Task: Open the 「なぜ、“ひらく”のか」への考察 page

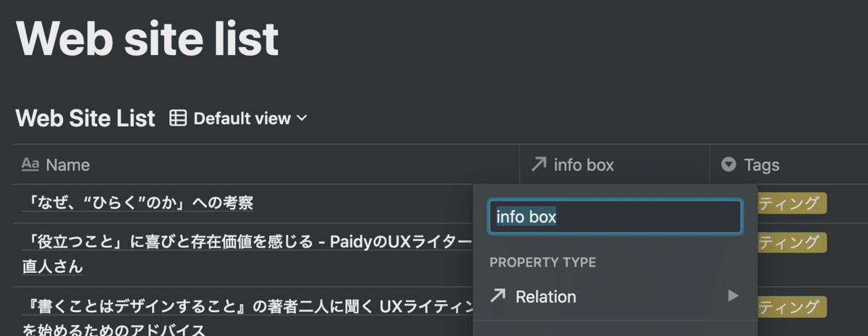Action: (x=137, y=203)
